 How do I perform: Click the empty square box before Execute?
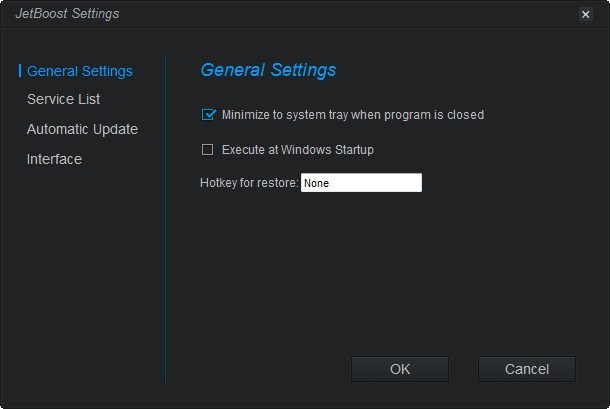coord(208,150)
